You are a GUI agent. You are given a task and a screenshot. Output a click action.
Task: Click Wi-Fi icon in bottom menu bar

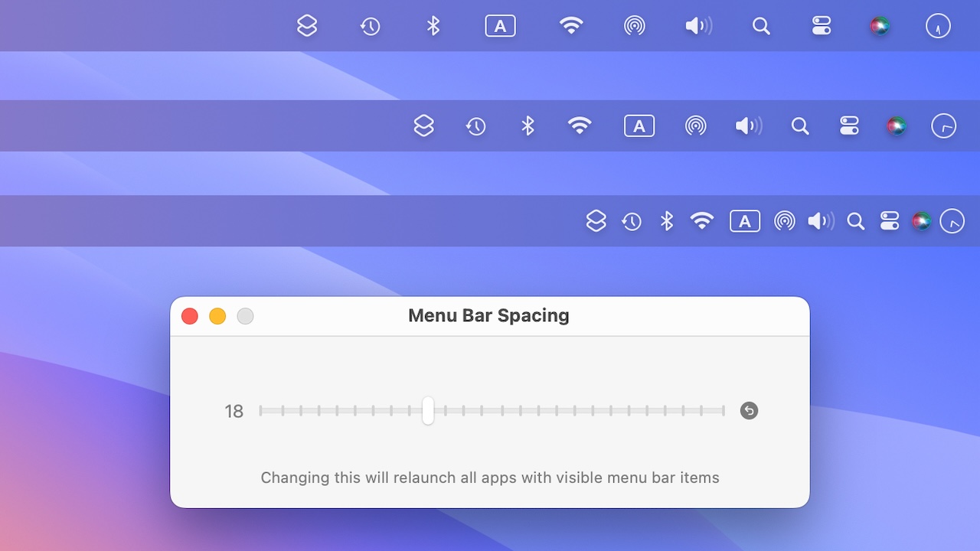[702, 221]
